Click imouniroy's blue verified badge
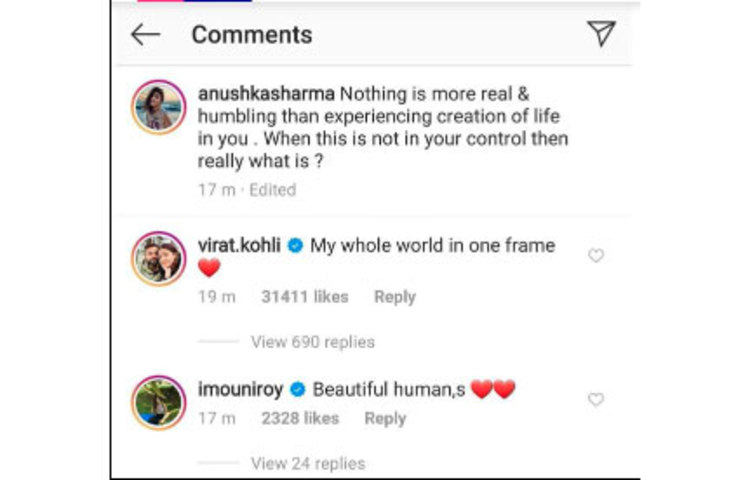 [296, 390]
